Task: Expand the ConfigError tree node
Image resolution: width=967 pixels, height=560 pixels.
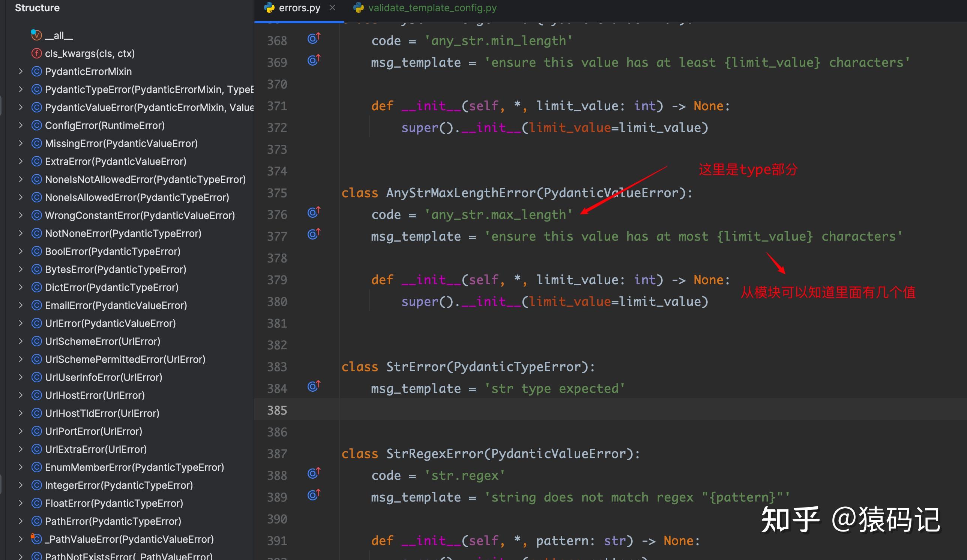Action: click(x=20, y=125)
